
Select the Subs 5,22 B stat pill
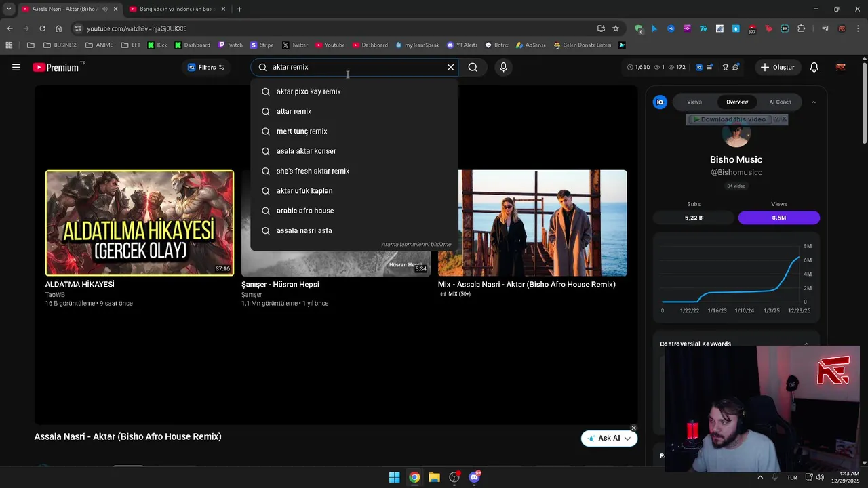click(x=694, y=218)
